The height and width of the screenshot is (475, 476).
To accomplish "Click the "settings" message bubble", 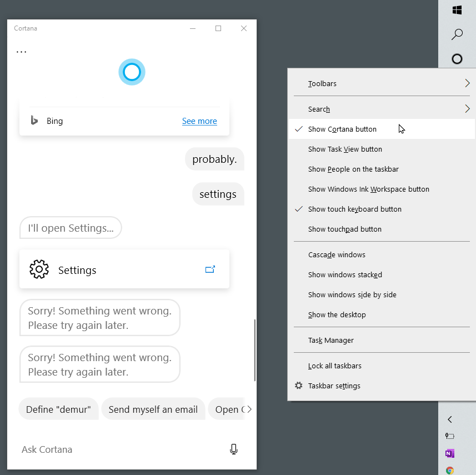I will (218, 194).
